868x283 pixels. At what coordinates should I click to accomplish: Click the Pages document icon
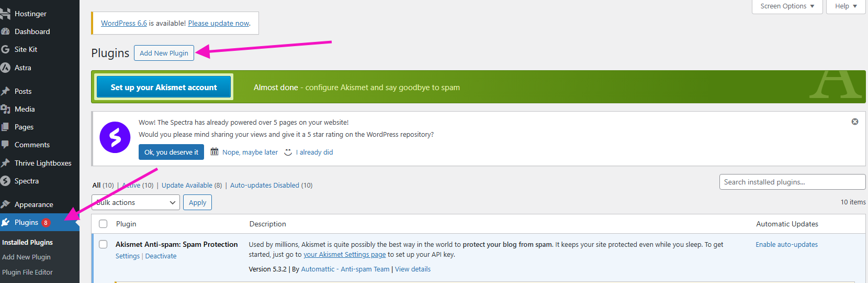point(5,127)
